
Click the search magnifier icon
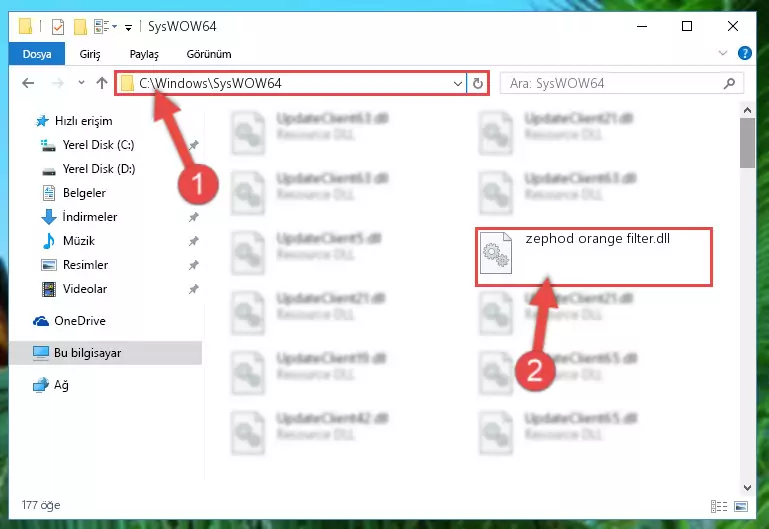(x=729, y=83)
